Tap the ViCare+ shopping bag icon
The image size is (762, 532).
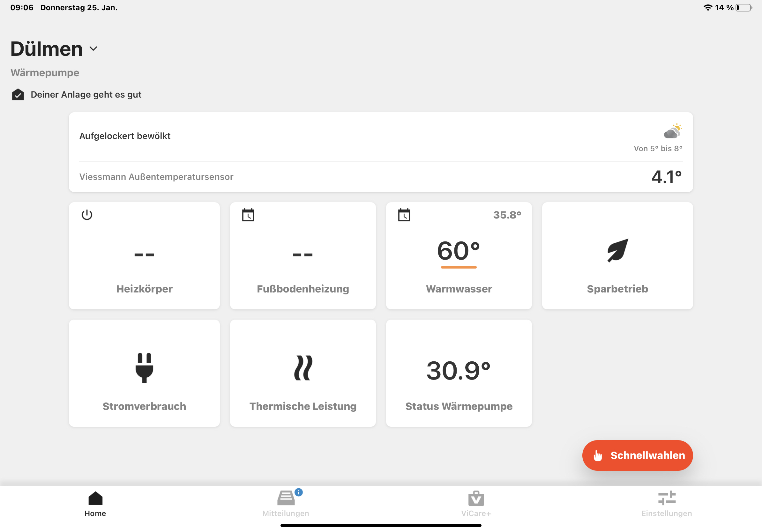pyautogui.click(x=476, y=498)
